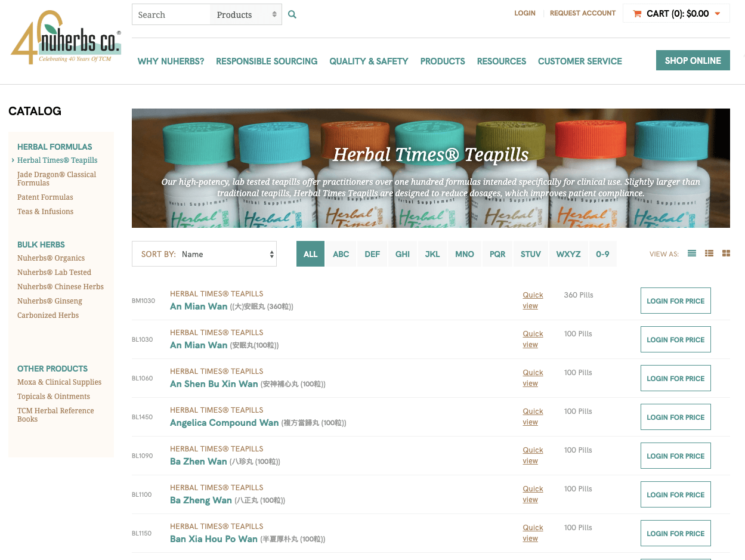
Task: Open the Products navigation menu
Action: (x=443, y=61)
